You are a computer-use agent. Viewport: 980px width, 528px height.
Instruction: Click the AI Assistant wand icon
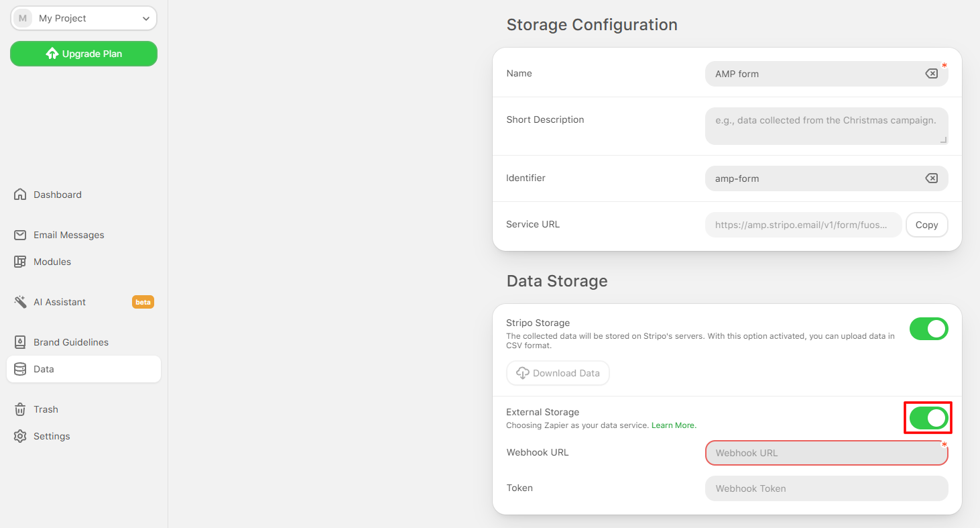[20, 302]
